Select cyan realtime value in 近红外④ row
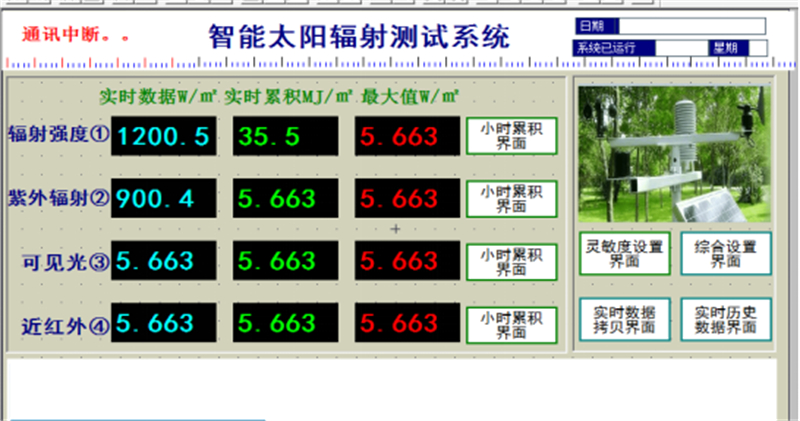 click(x=164, y=323)
